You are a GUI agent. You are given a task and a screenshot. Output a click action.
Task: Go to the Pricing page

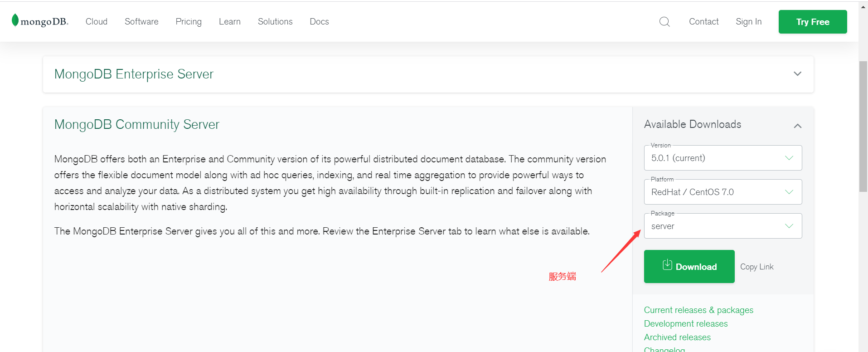(189, 22)
